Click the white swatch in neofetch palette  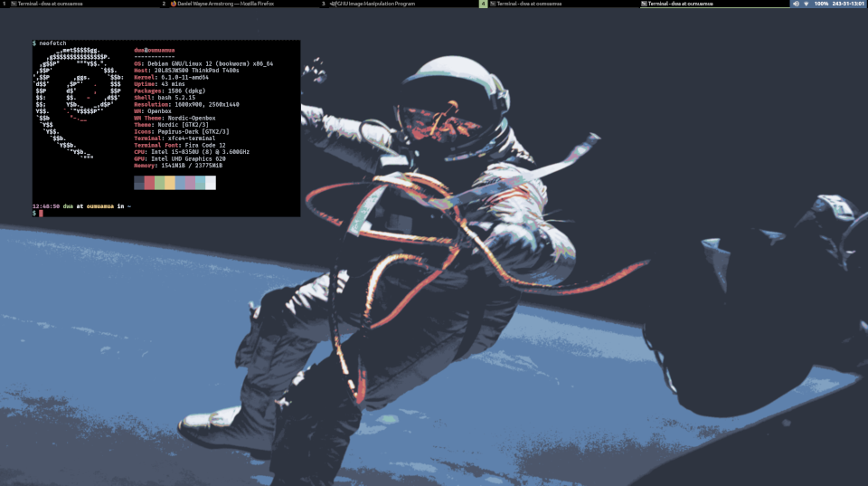(211, 183)
